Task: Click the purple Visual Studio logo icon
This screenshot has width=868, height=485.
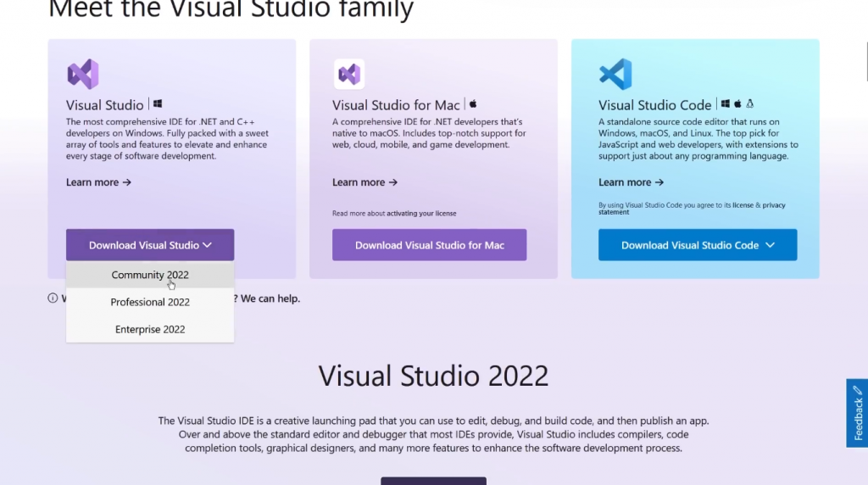Action: (x=83, y=74)
